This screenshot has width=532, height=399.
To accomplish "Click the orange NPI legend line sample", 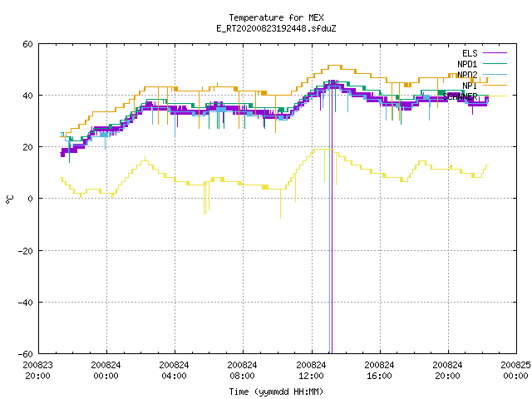I will pyautogui.click(x=495, y=85).
